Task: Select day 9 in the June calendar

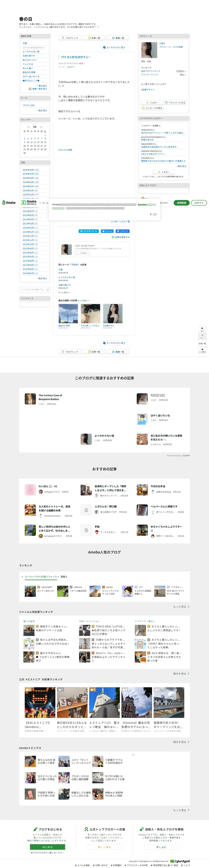Action: pos(24,142)
